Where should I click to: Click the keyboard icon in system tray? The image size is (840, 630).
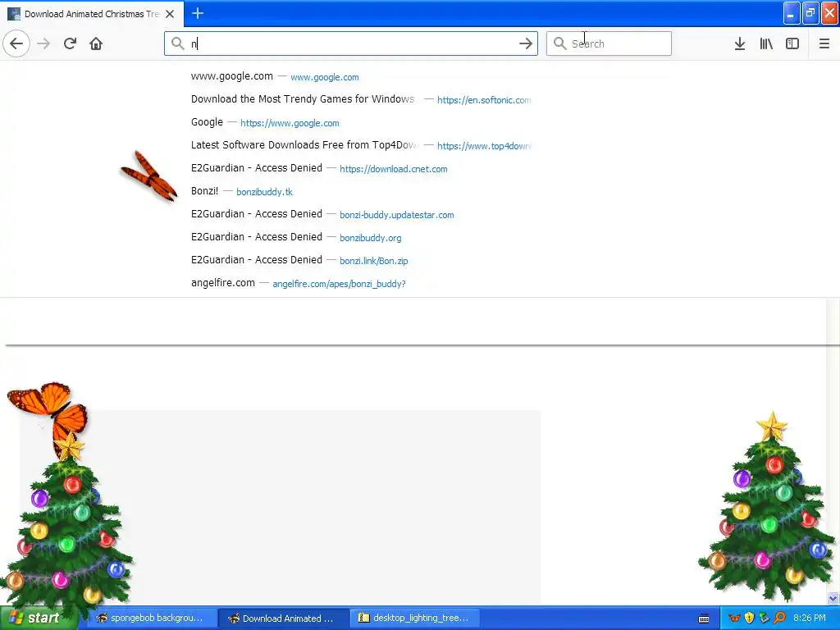pos(704,619)
